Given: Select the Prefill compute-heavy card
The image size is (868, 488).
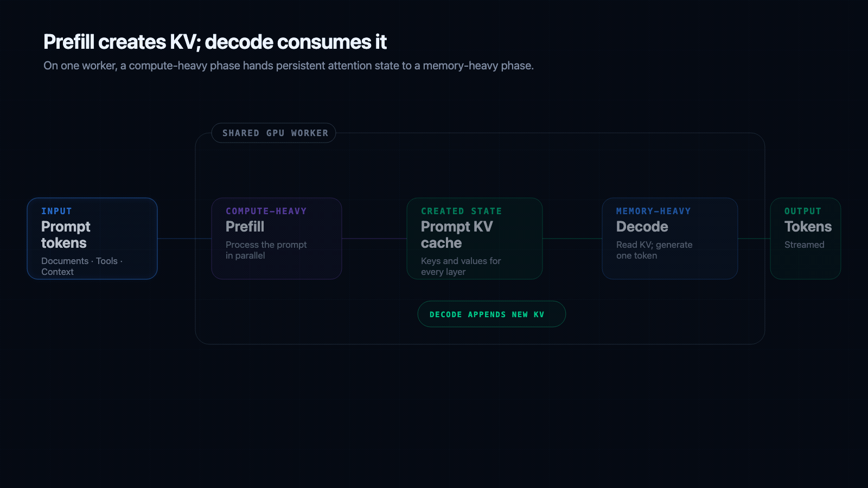Looking at the screenshot, I should [x=277, y=239].
